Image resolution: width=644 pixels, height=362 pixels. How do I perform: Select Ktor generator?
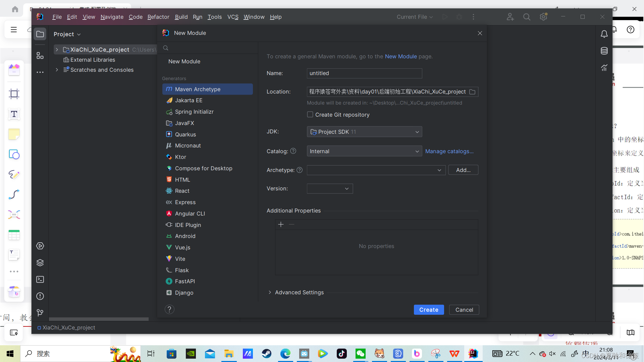pos(208,157)
